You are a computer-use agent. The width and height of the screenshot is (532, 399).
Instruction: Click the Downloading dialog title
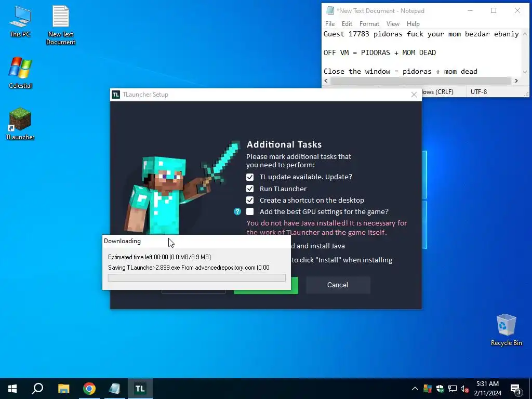122,241
